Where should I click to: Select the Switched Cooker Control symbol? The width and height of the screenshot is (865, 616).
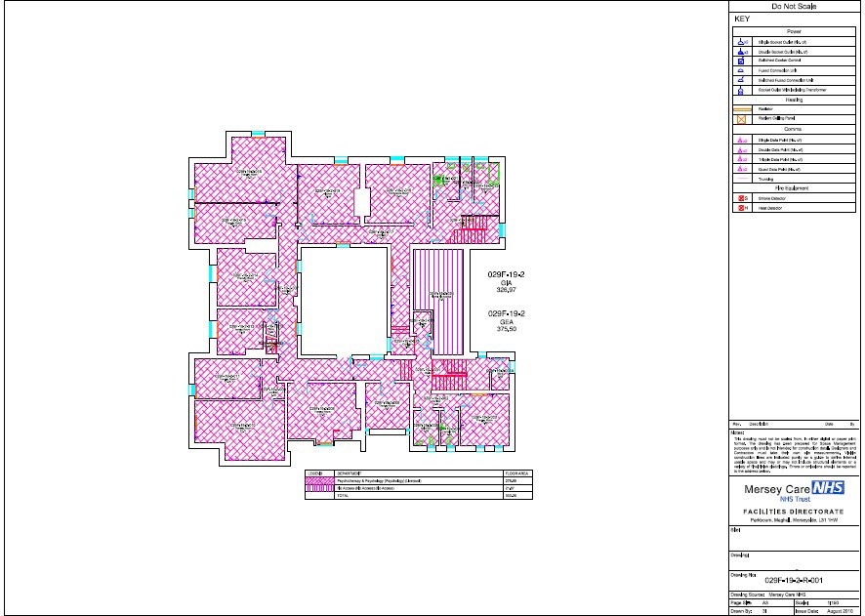pos(741,62)
